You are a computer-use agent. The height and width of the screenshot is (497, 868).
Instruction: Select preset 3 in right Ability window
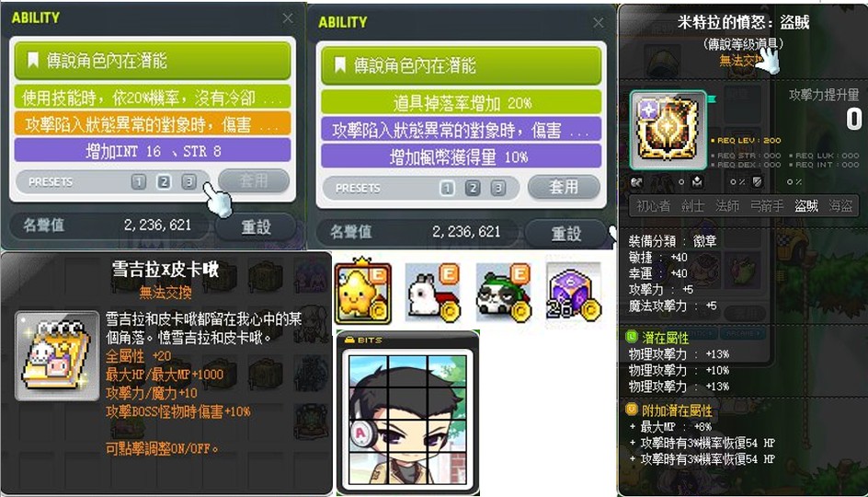(x=497, y=189)
